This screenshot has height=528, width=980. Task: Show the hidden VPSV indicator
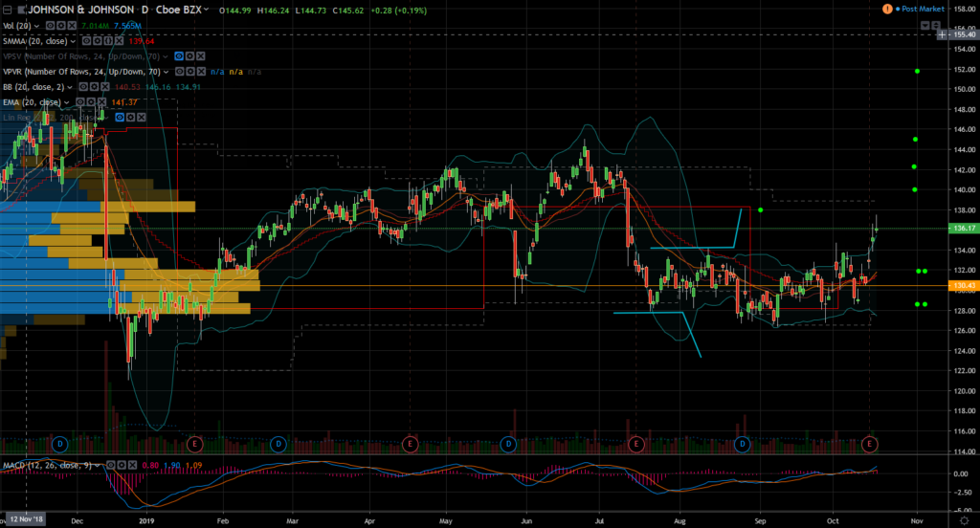coord(179,56)
